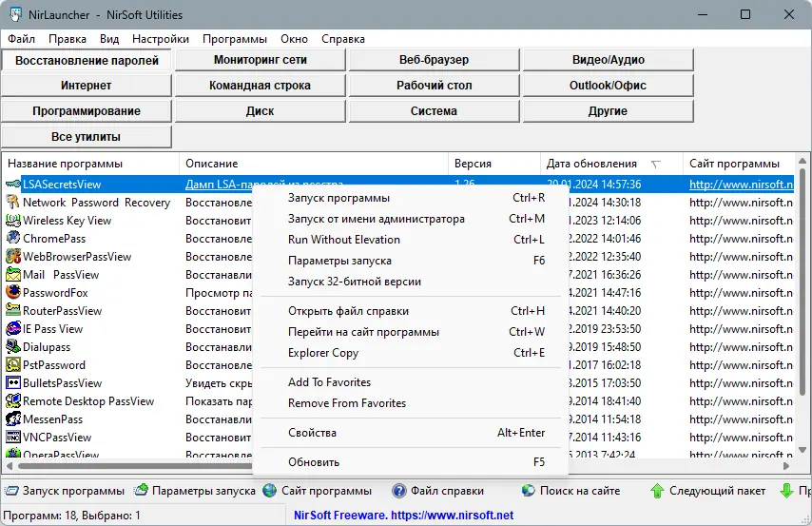The height and width of the screenshot is (526, 812).
Task: Choose Открыть файл справки
Action: (410, 311)
